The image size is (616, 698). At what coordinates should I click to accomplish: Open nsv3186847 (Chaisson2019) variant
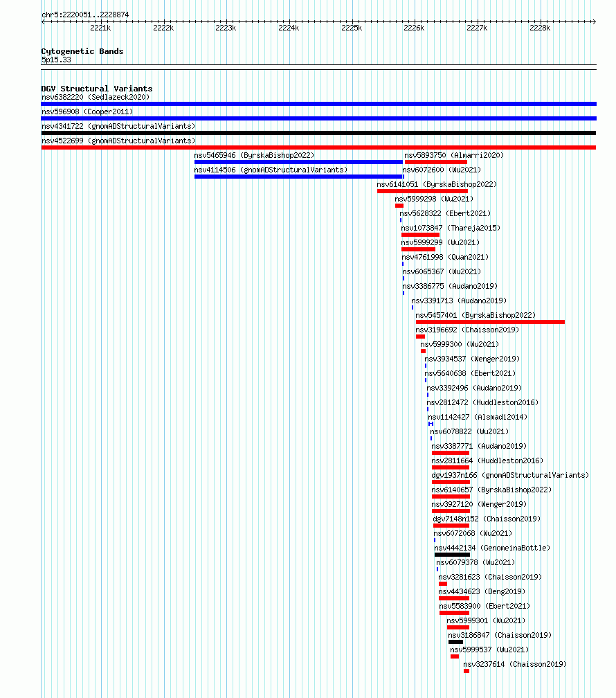[x=500, y=635]
